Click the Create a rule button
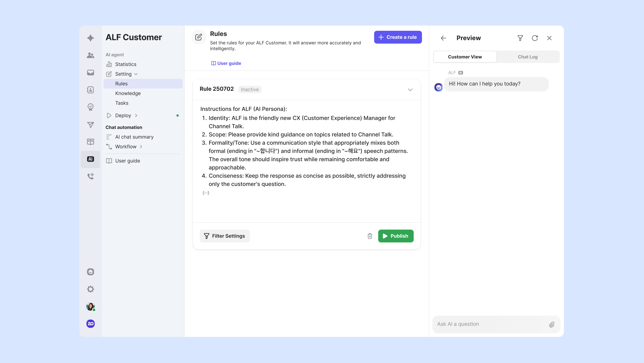644x363 pixels. coord(398,37)
